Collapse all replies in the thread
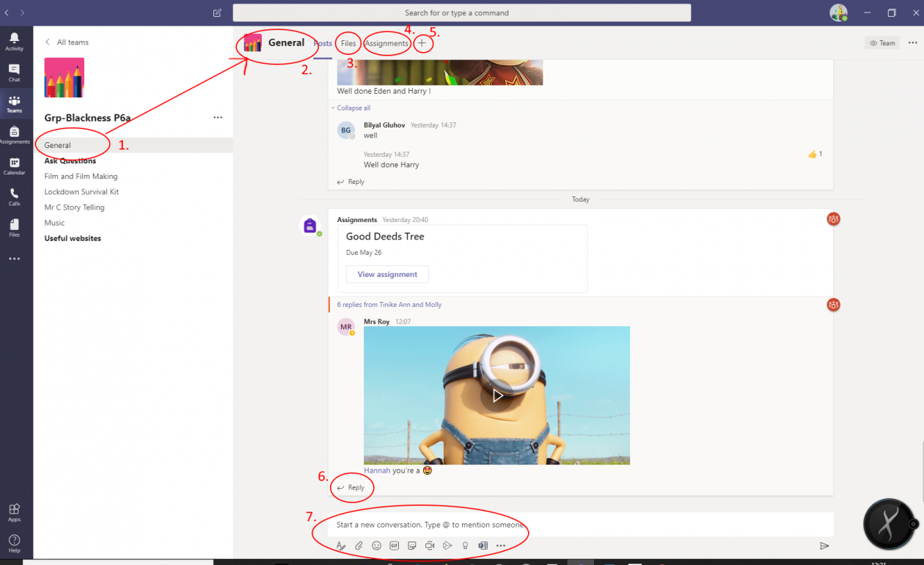This screenshot has width=924, height=565. click(352, 108)
